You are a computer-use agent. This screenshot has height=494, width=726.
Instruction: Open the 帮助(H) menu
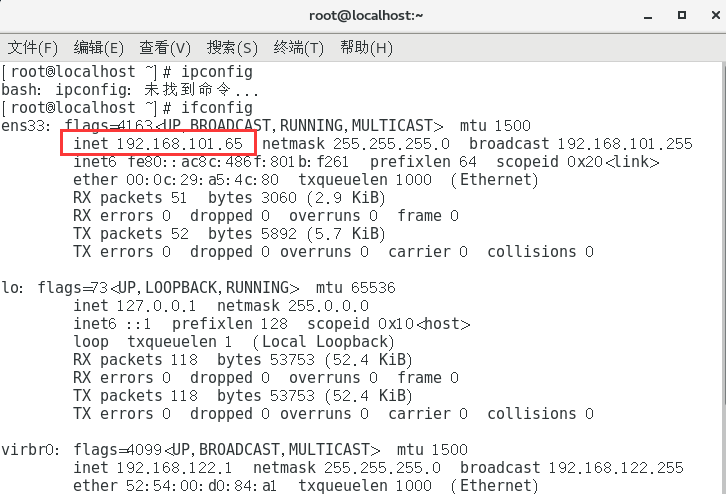click(366, 48)
